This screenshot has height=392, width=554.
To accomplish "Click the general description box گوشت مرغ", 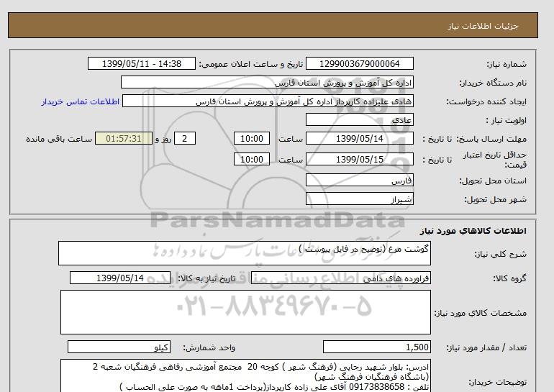I will click(x=245, y=253).
